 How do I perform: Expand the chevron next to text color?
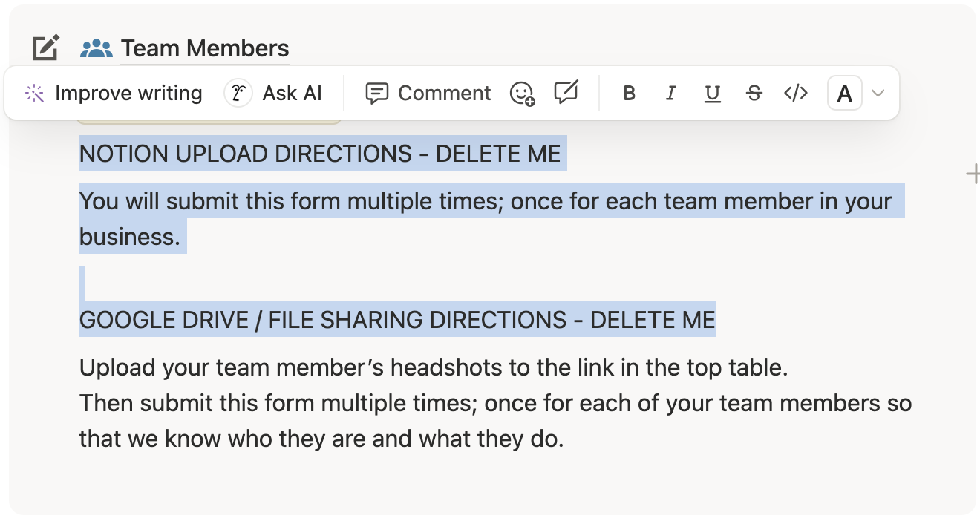[878, 94]
